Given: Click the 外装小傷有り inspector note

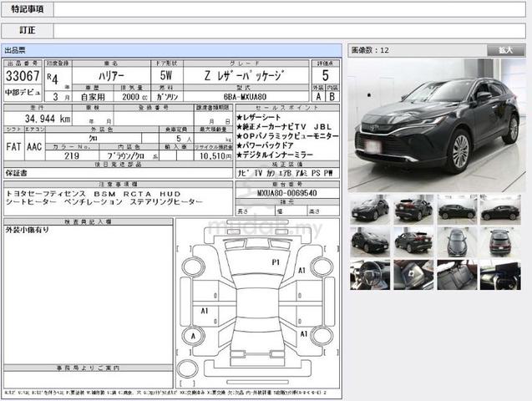Looking at the screenshot, I should click(x=27, y=230).
